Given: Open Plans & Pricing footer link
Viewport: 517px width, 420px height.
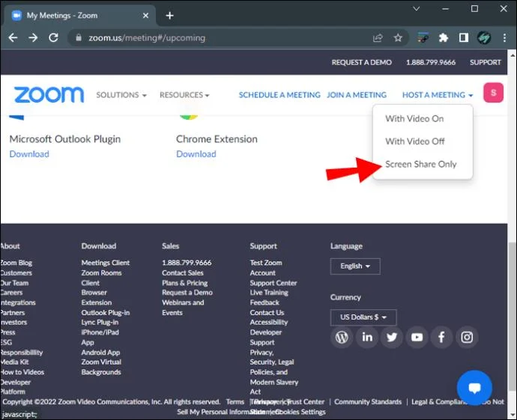Looking at the screenshot, I should pyautogui.click(x=184, y=283).
